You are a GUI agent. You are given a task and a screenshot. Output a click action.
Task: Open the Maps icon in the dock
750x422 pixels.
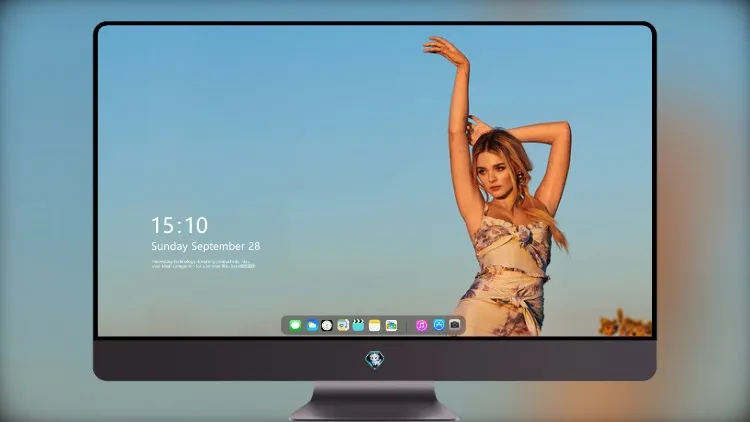(343, 325)
